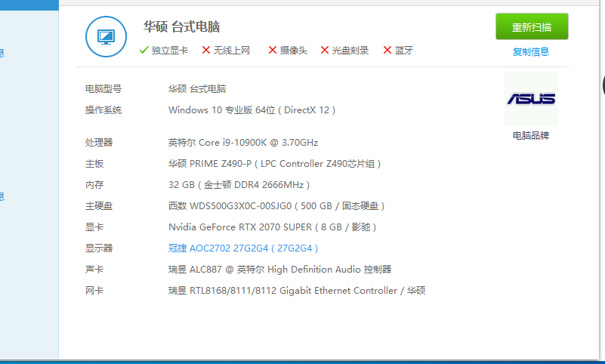Image resolution: width=605 pixels, height=364 pixels.
Task: Click the desktop computer icon in the circle
Action: (x=106, y=37)
